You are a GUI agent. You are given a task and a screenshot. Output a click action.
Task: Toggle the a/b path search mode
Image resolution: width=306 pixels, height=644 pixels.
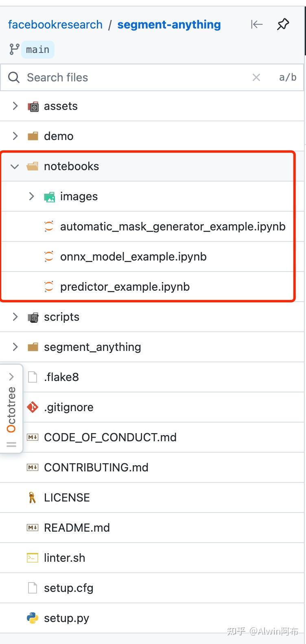coord(288,77)
